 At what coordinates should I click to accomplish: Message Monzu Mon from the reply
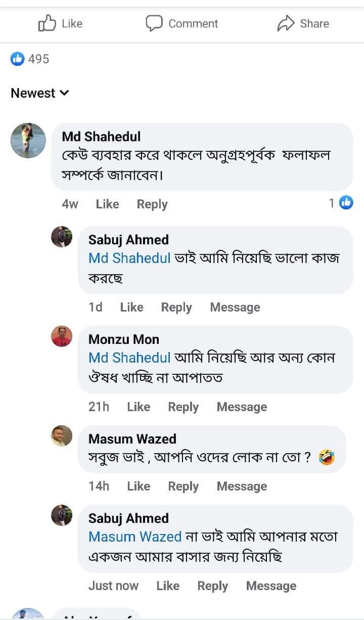[242, 407]
